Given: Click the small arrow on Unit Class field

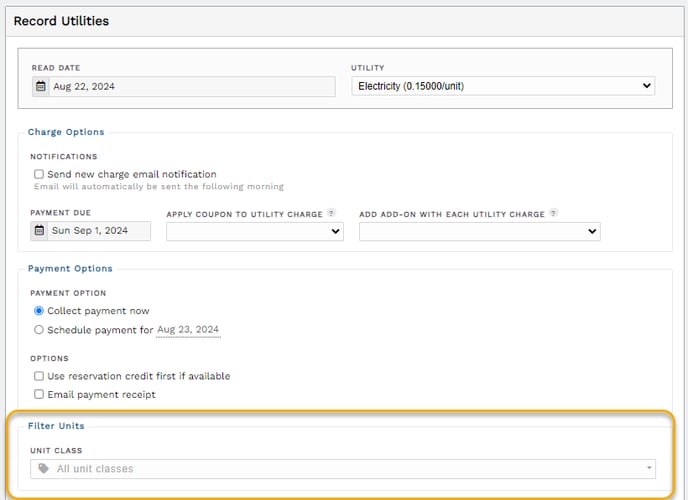Looking at the screenshot, I should coord(649,468).
